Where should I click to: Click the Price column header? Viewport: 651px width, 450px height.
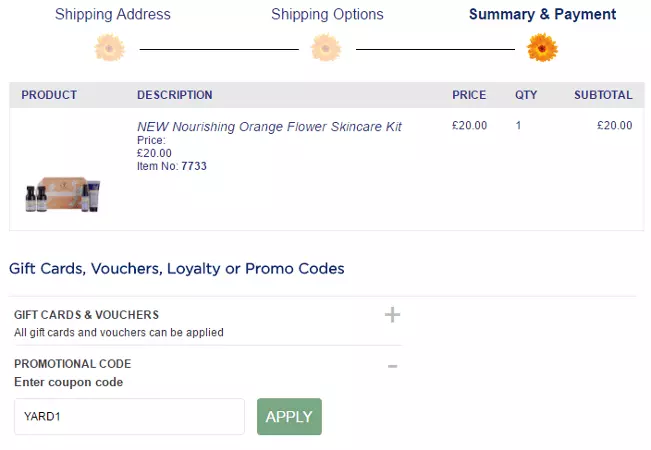click(469, 95)
